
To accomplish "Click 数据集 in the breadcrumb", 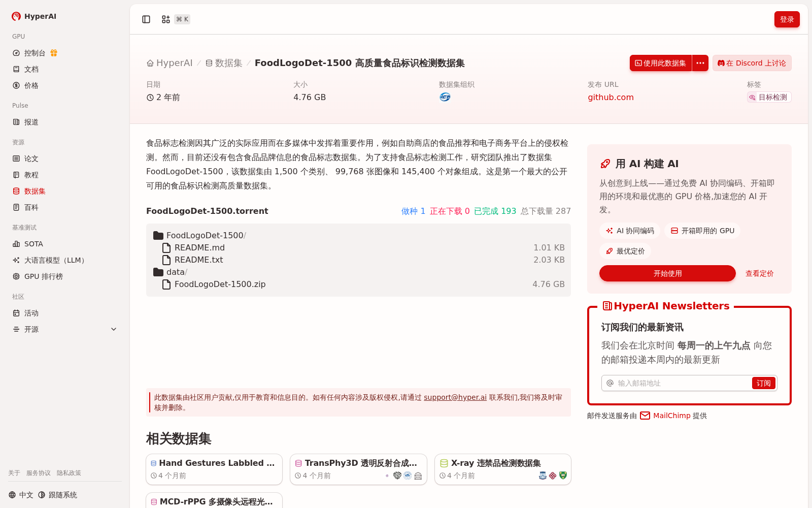I will pyautogui.click(x=224, y=63).
